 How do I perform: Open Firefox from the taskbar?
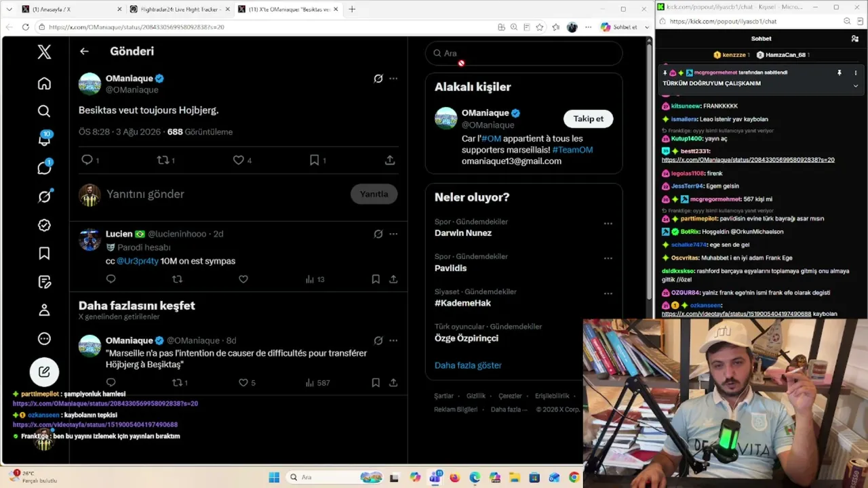(x=454, y=477)
